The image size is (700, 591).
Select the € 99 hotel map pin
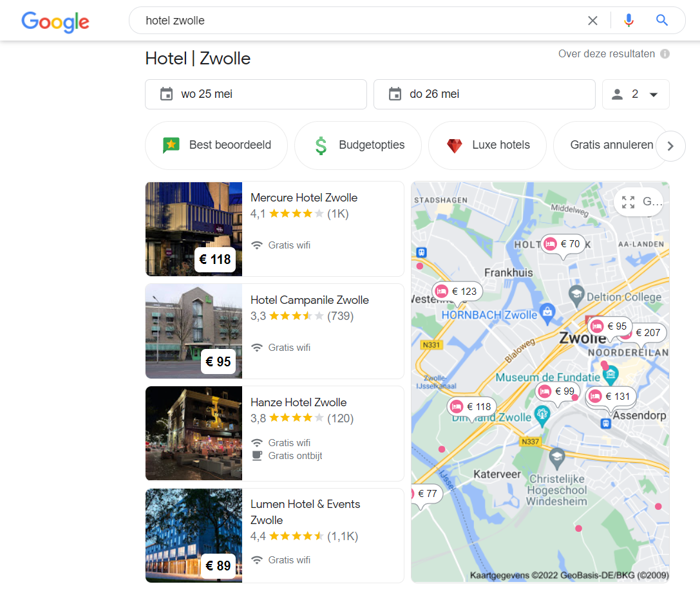pos(556,391)
